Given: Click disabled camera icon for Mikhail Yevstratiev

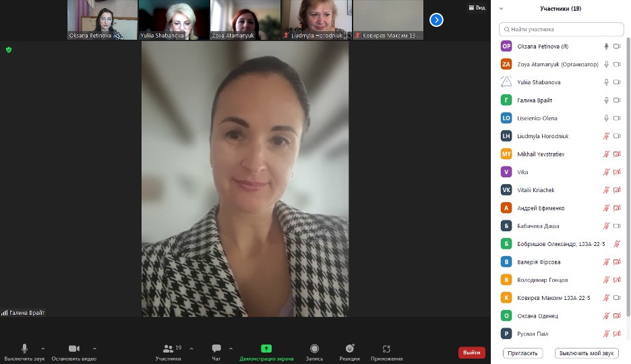Looking at the screenshot, I should tap(617, 154).
